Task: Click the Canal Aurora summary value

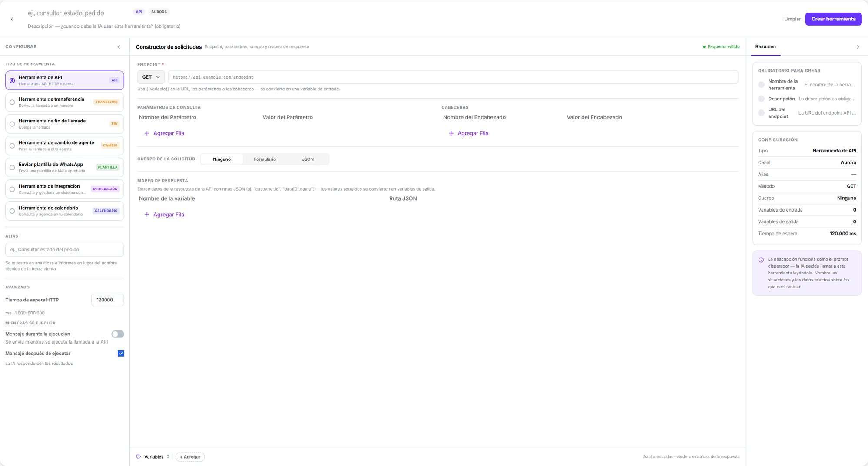Action: 848,163
